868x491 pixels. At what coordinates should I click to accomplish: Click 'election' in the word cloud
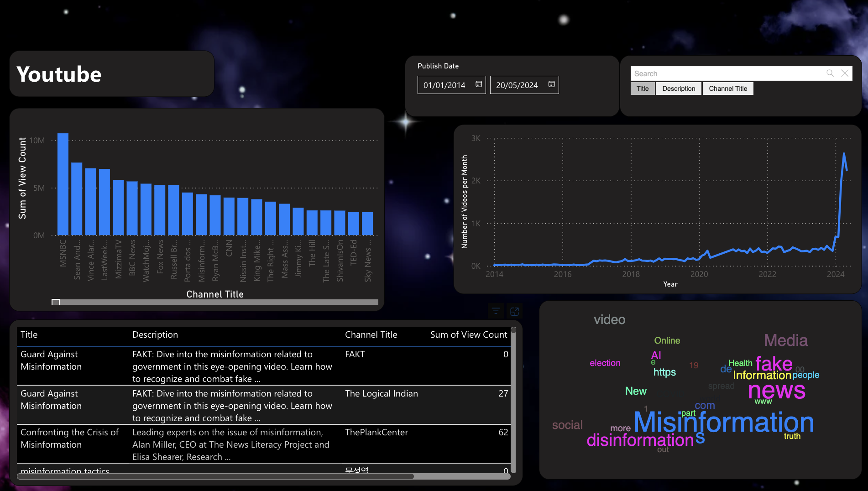(x=605, y=363)
